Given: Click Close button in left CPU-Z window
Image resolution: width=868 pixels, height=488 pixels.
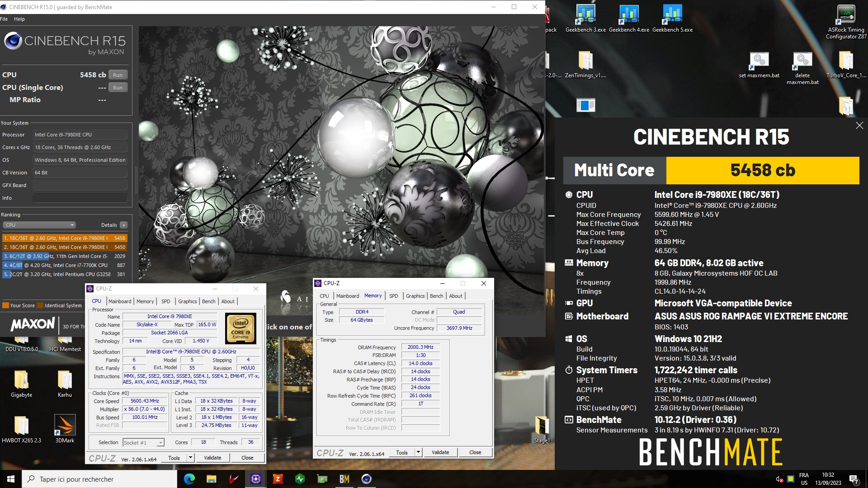Looking at the screenshot, I should point(247,458).
